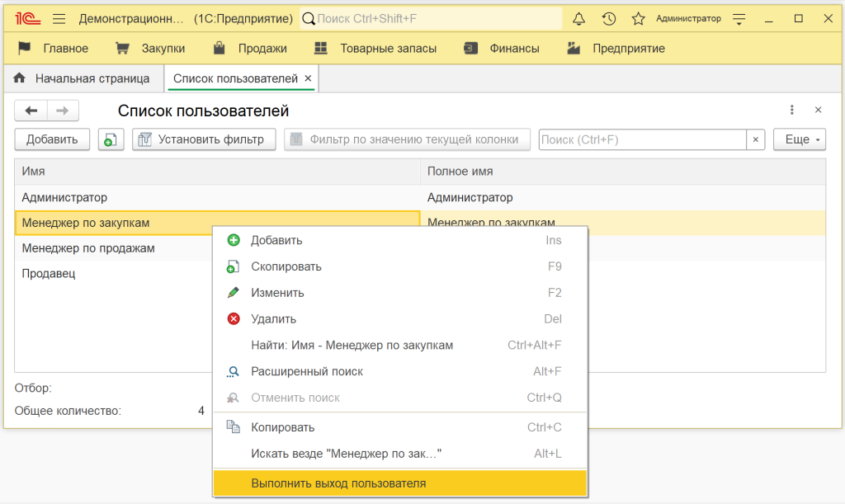Open the settings lines dropdown near Администратор

click(x=739, y=19)
